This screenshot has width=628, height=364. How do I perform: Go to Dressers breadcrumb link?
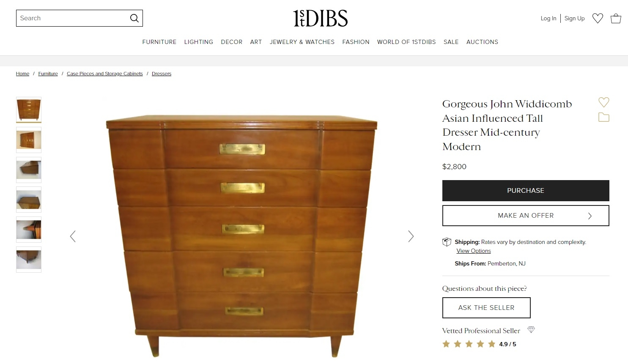pos(162,74)
